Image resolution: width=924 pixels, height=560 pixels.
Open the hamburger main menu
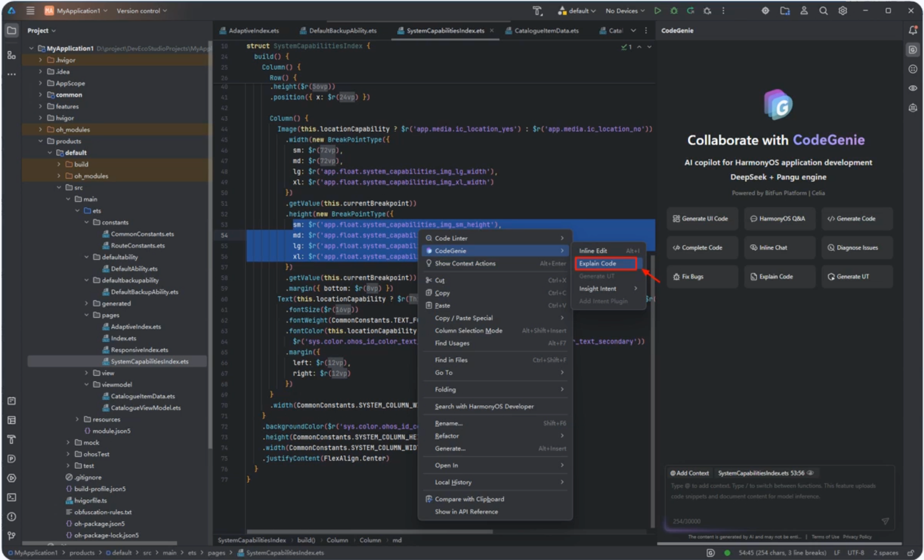30,11
